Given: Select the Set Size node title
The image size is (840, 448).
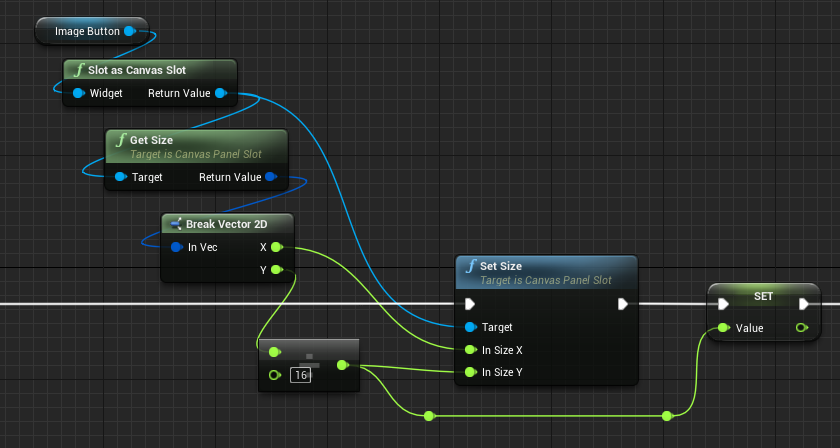Looking at the screenshot, I should click(501, 266).
